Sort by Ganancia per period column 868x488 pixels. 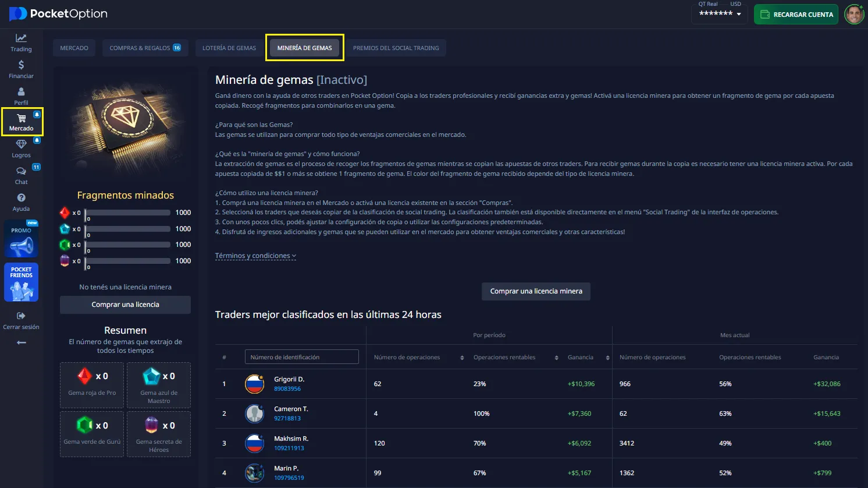click(x=607, y=358)
